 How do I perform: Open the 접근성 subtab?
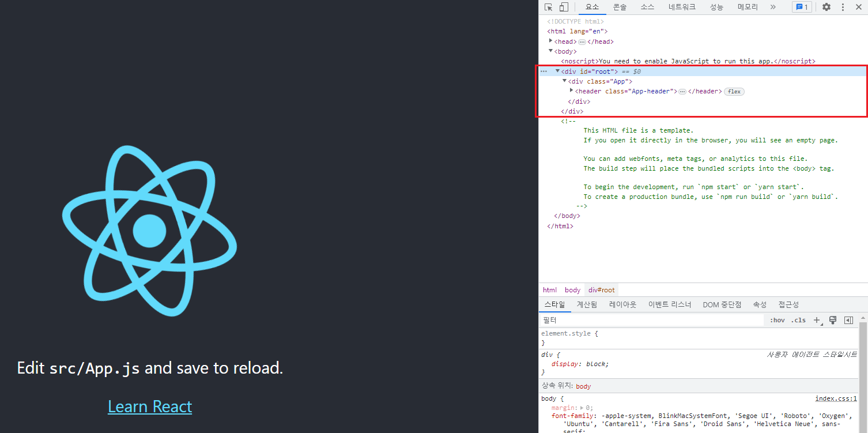pos(788,304)
